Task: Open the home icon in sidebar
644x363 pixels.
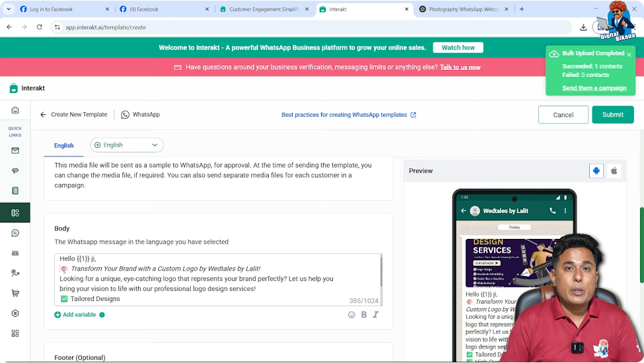Action: [x=15, y=110]
